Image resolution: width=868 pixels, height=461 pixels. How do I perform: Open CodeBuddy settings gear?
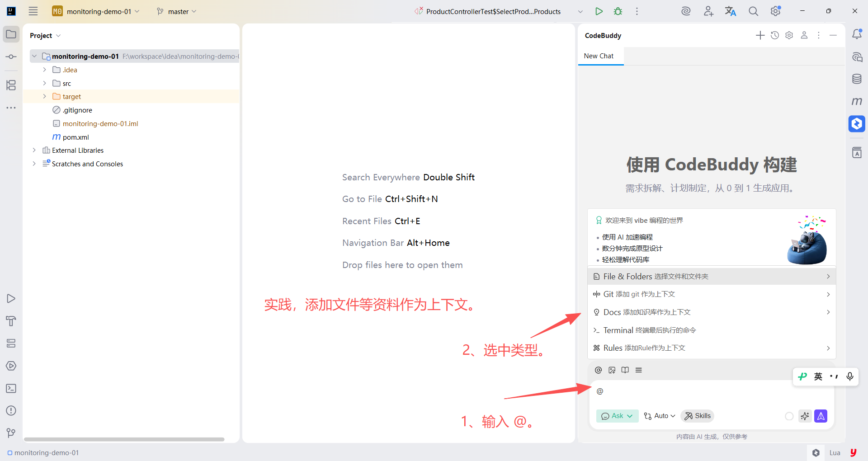point(789,35)
